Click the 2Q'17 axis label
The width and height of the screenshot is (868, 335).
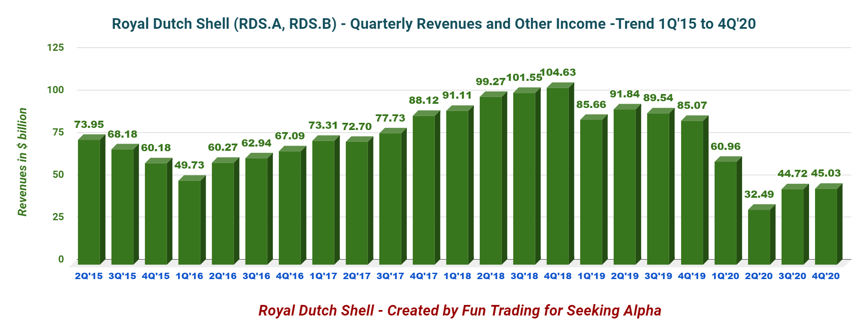(x=357, y=276)
